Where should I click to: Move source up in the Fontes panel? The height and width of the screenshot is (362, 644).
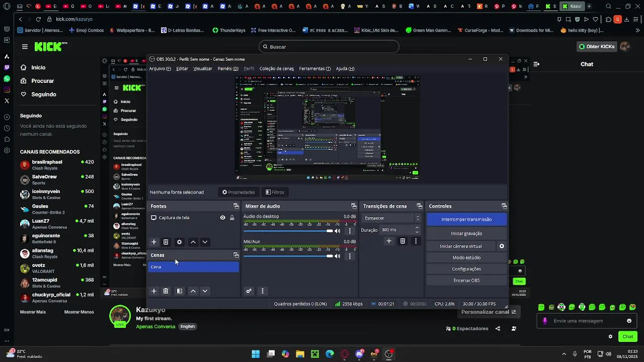pyautogui.click(x=193, y=242)
